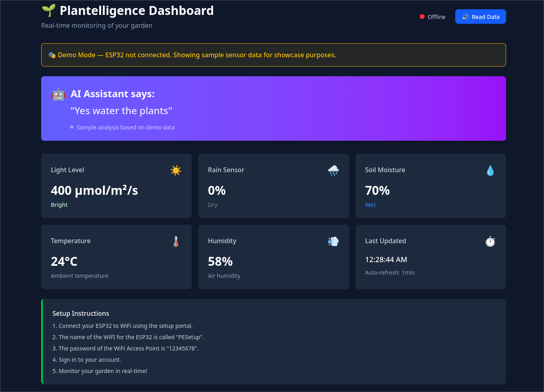Click the "Sign in to your account" step
Image resolution: width=544 pixels, height=392 pixels.
click(x=87, y=360)
